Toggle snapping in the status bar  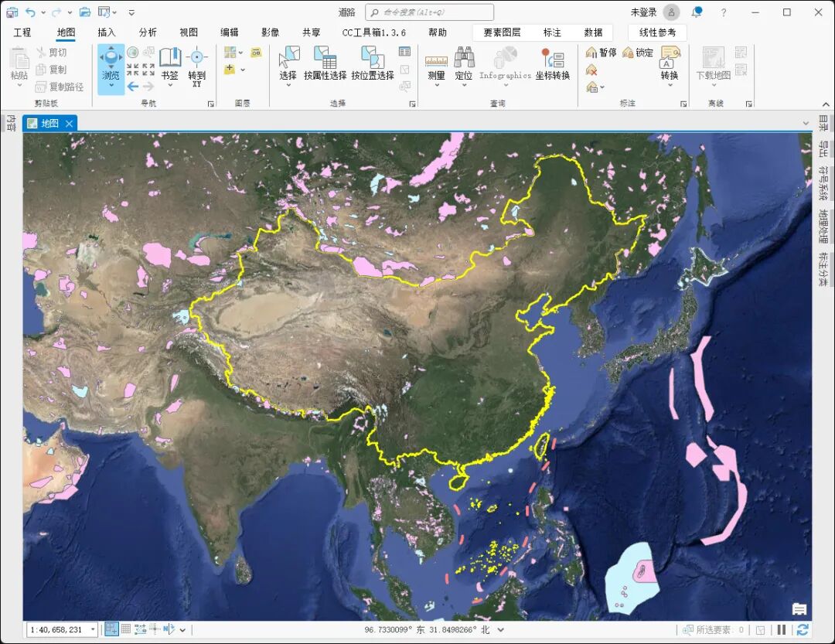[111, 629]
